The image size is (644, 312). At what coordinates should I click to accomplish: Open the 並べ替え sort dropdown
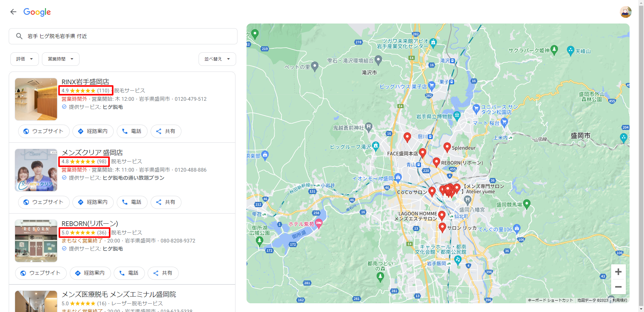coord(217,59)
